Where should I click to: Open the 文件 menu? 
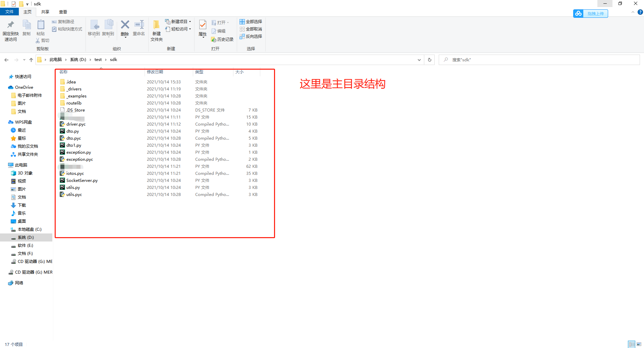[x=9, y=11]
